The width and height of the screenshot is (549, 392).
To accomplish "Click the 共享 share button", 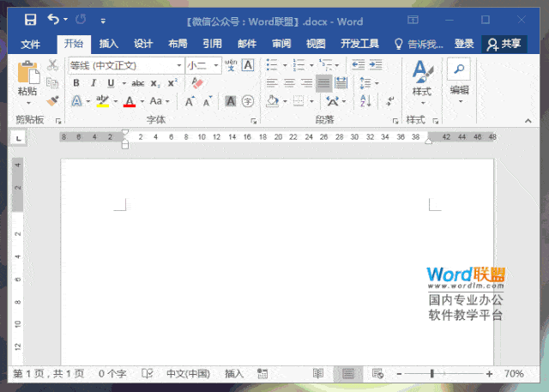I will pyautogui.click(x=504, y=44).
